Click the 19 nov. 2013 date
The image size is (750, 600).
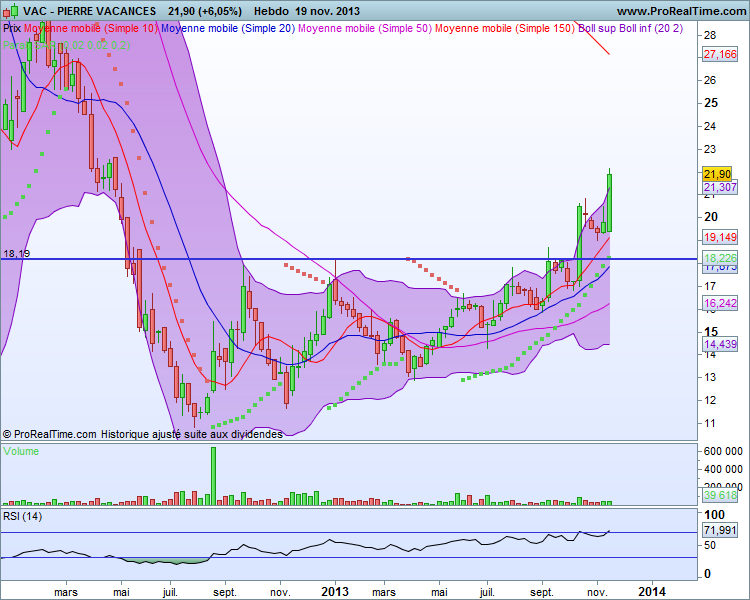click(328, 11)
